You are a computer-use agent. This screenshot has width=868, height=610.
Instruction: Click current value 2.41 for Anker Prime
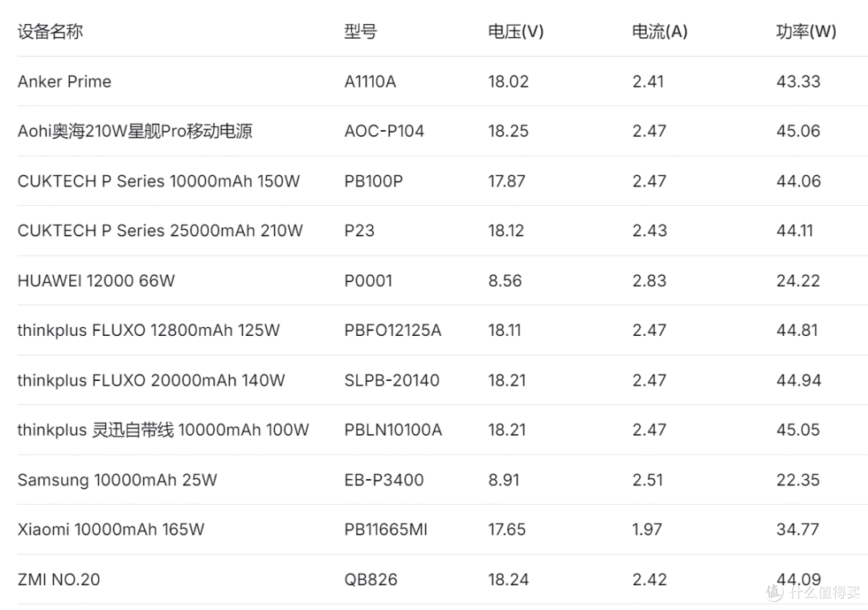tap(649, 82)
